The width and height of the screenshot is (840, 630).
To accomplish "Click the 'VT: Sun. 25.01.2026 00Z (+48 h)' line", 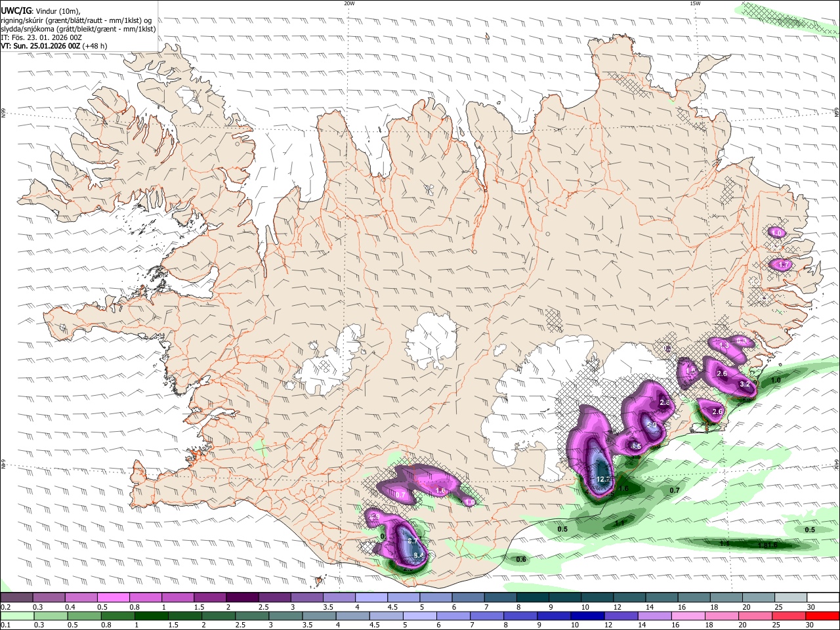I will pyautogui.click(x=54, y=46).
